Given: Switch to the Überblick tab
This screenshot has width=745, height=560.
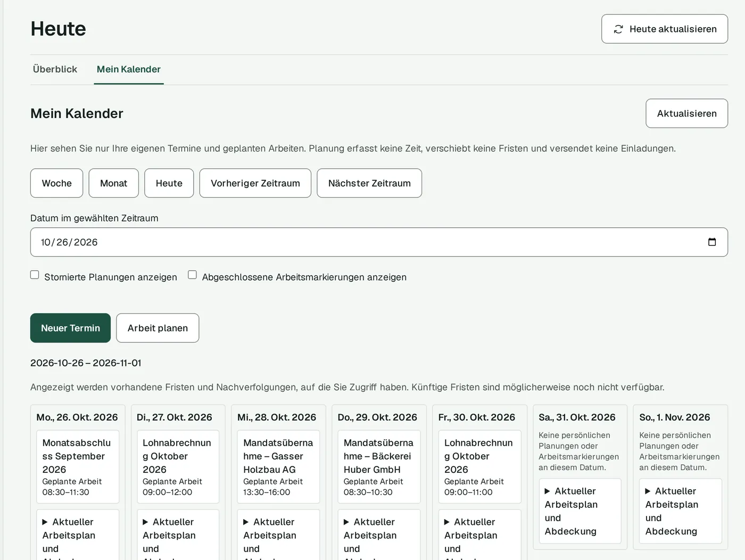Looking at the screenshot, I should pyautogui.click(x=55, y=69).
